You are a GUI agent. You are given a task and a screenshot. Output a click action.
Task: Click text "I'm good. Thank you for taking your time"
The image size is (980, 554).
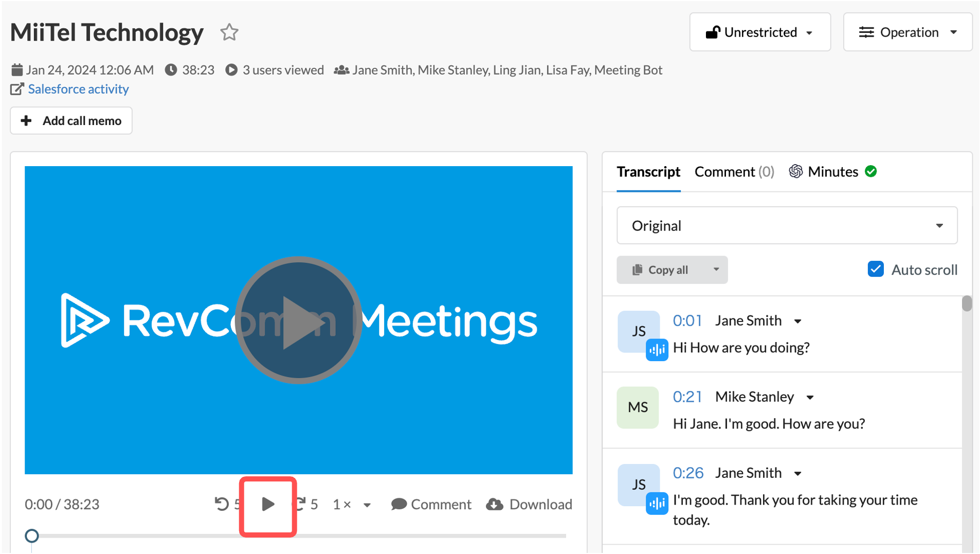pos(795,500)
